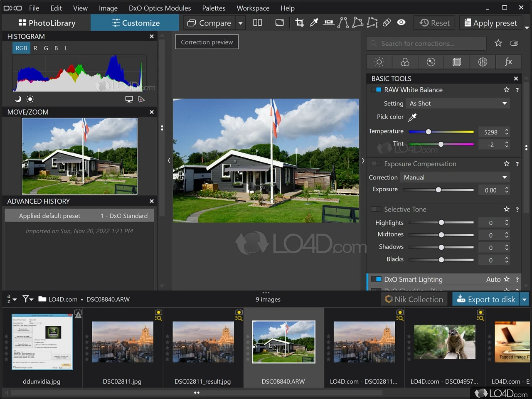532x399 pixels.
Task: Click the Pick color eyedropper
Action: tap(412, 117)
